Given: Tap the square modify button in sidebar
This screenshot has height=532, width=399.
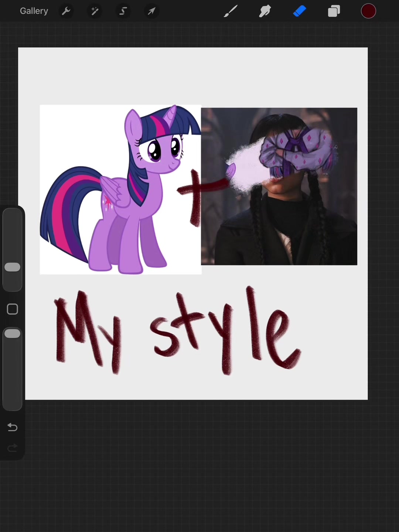Looking at the screenshot, I should click(13, 309).
